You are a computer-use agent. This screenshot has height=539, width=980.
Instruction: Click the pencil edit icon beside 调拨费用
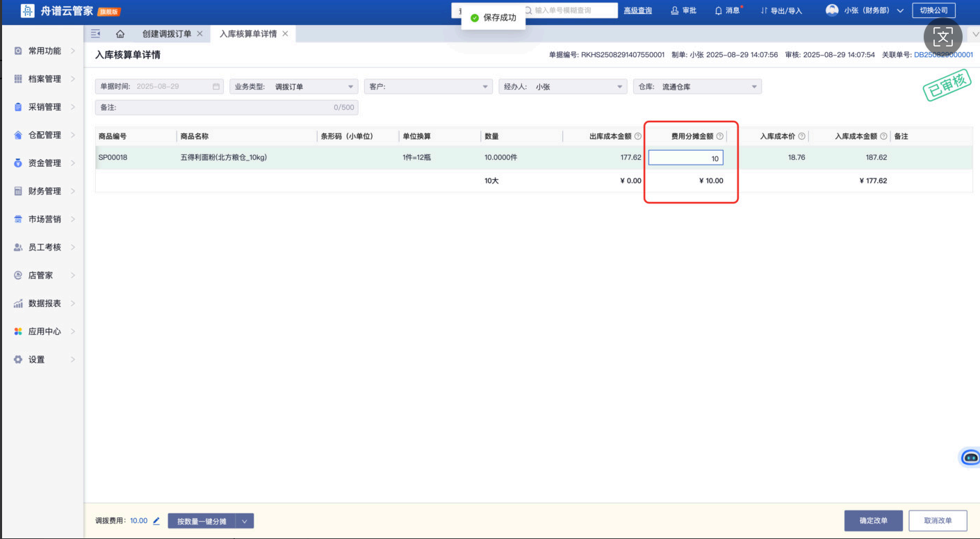point(156,521)
